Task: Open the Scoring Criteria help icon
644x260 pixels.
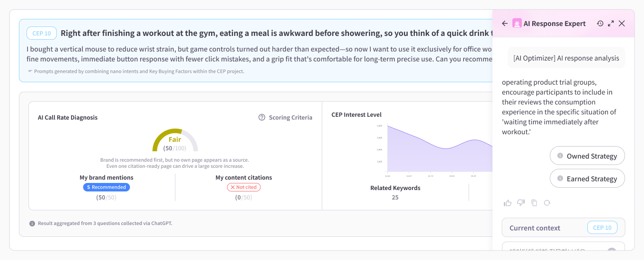Action: click(262, 117)
